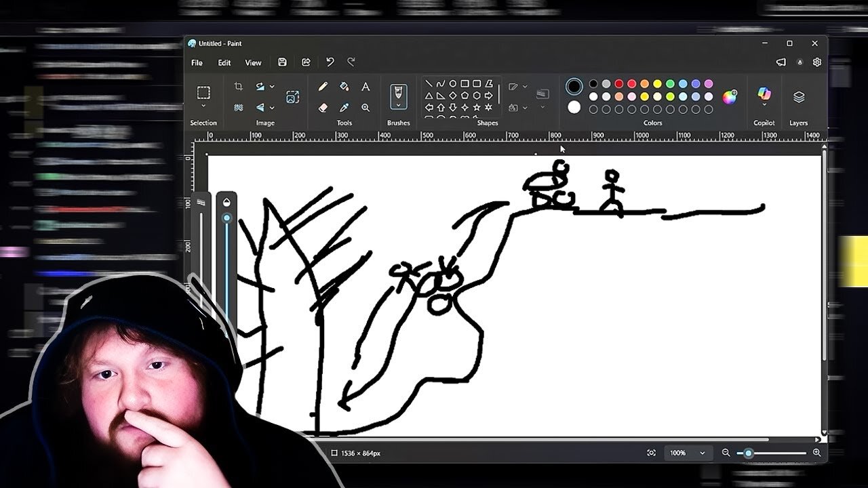The width and height of the screenshot is (868, 488).
Task: Choose the Rectangle shape
Action: [x=465, y=84]
